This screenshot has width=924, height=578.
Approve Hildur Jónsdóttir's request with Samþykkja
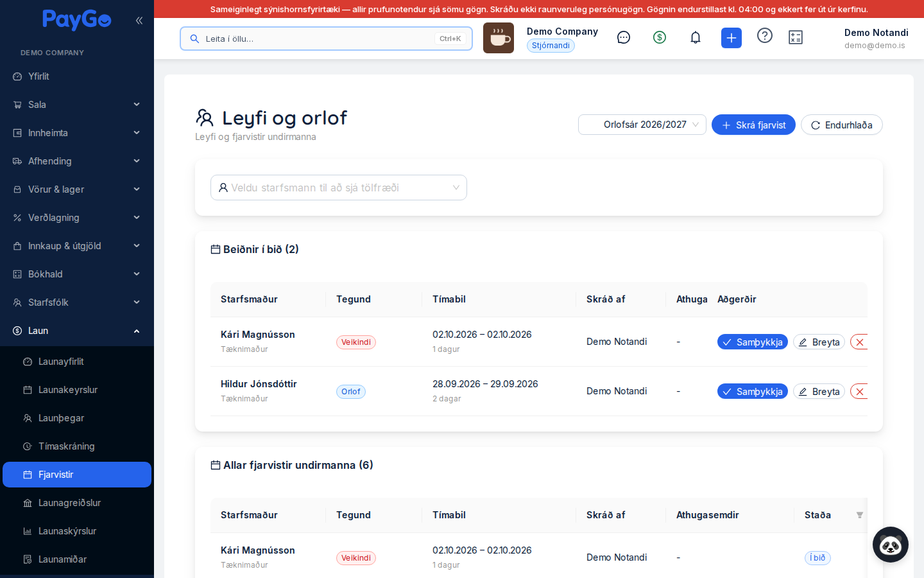(x=753, y=392)
